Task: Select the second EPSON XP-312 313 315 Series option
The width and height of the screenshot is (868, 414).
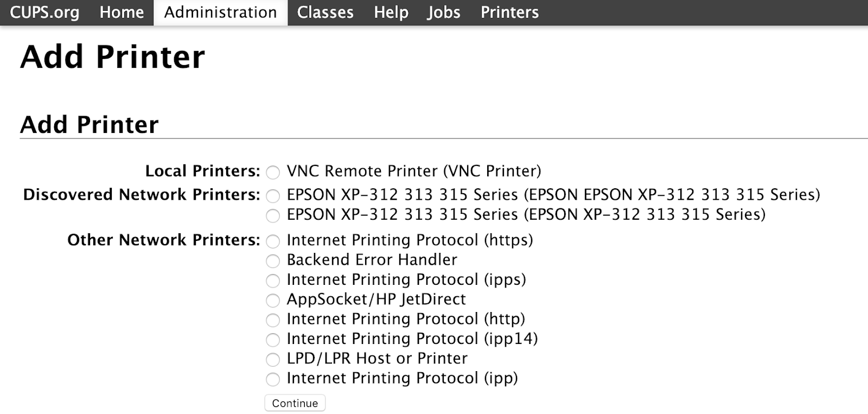Action: pos(273,216)
